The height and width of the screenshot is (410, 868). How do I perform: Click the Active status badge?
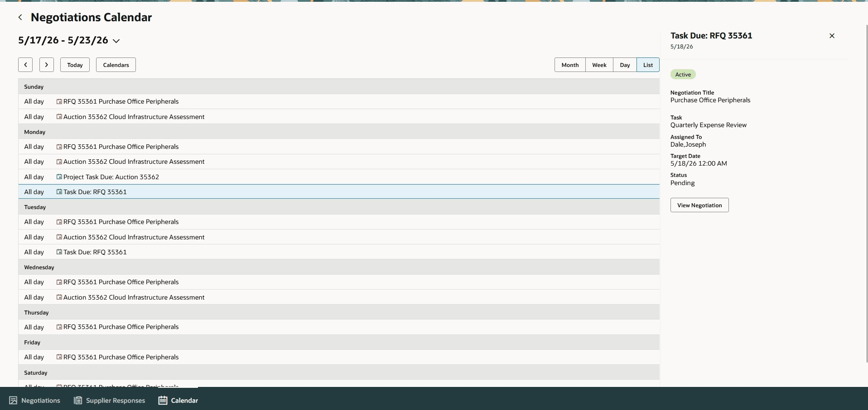[x=683, y=74]
